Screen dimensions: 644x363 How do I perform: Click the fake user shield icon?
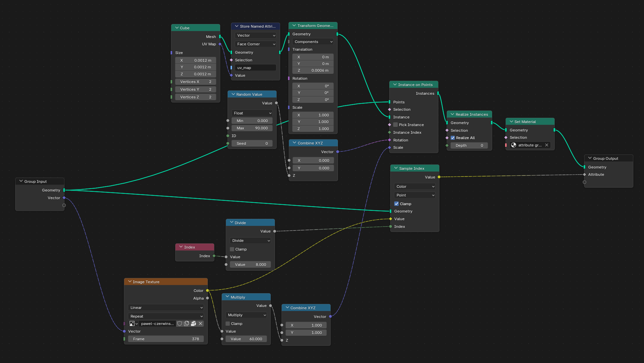(180, 324)
